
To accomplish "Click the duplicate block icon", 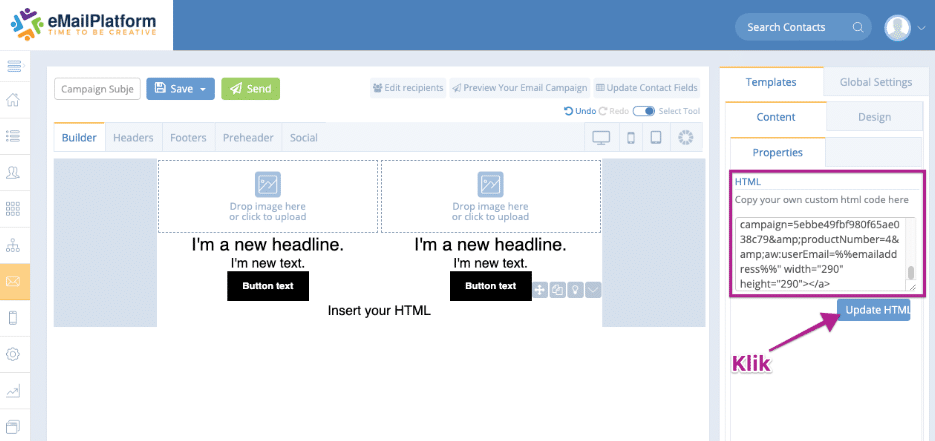I will [558, 290].
